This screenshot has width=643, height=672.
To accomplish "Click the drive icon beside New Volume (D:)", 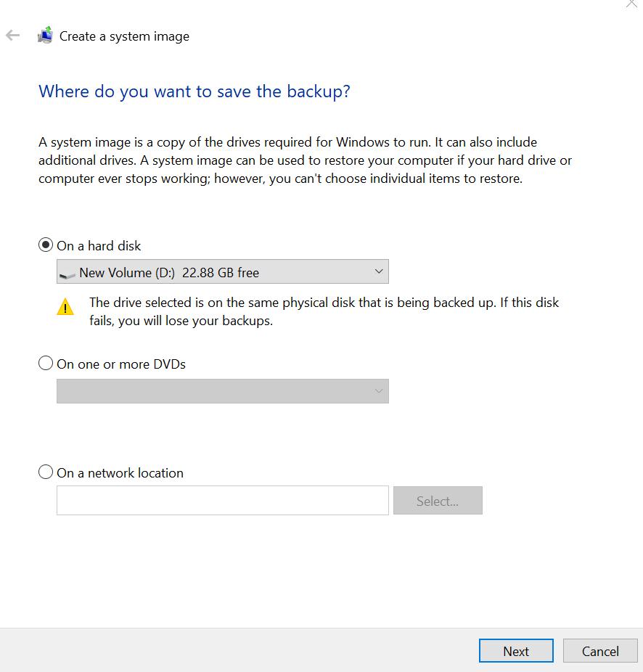I will pos(67,274).
